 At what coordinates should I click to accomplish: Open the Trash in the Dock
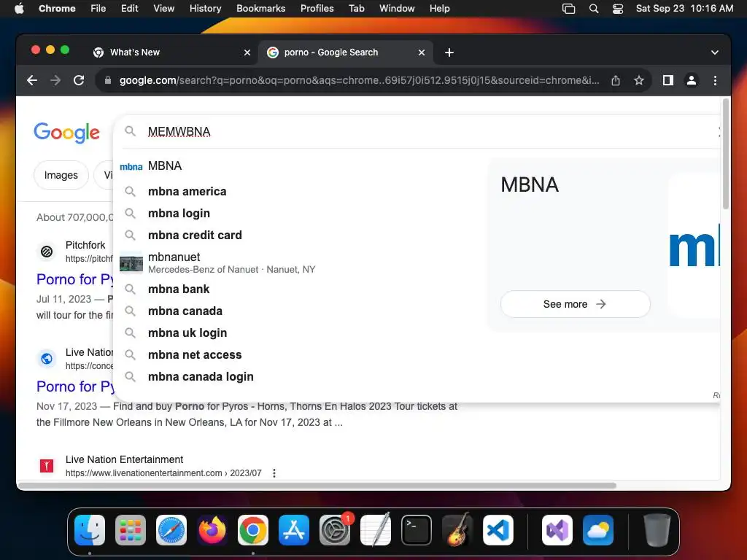click(x=657, y=530)
